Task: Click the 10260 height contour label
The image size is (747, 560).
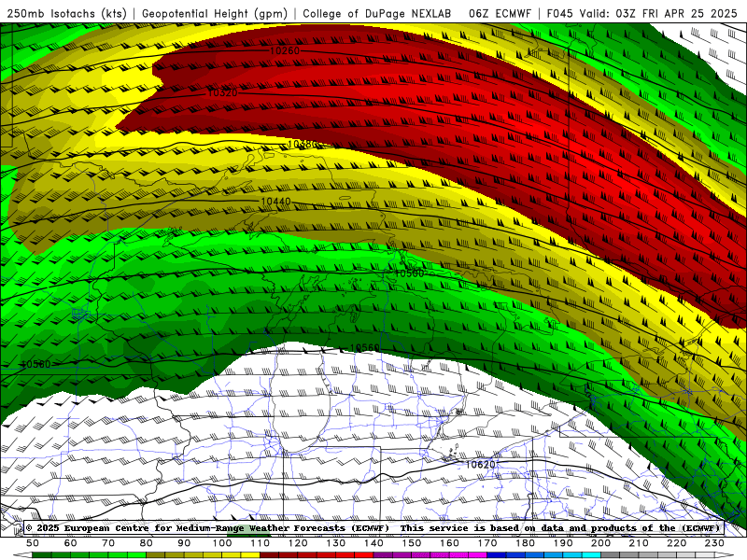Action: tap(285, 50)
